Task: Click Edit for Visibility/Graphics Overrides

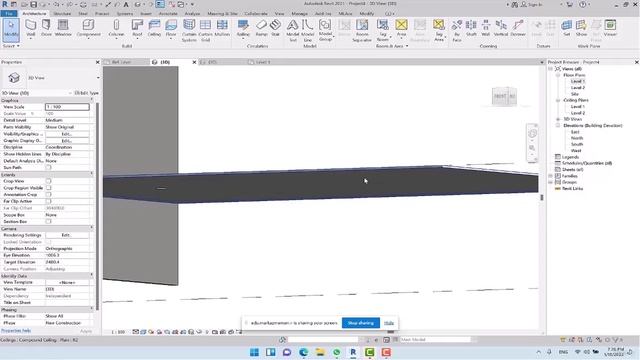Action: tap(67, 134)
